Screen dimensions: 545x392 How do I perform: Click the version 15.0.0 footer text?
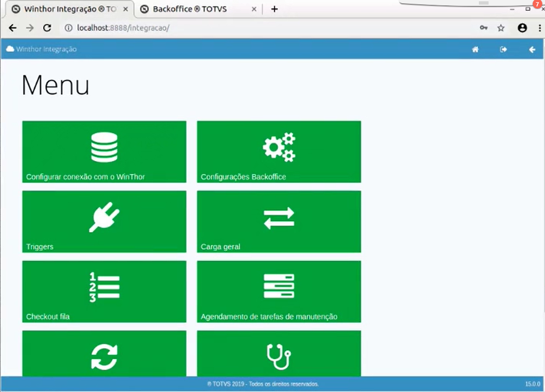coord(533,384)
